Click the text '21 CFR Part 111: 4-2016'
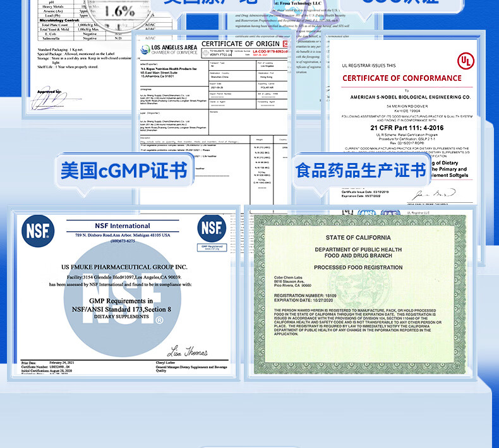The height and width of the screenshot is (448, 499). (x=407, y=128)
